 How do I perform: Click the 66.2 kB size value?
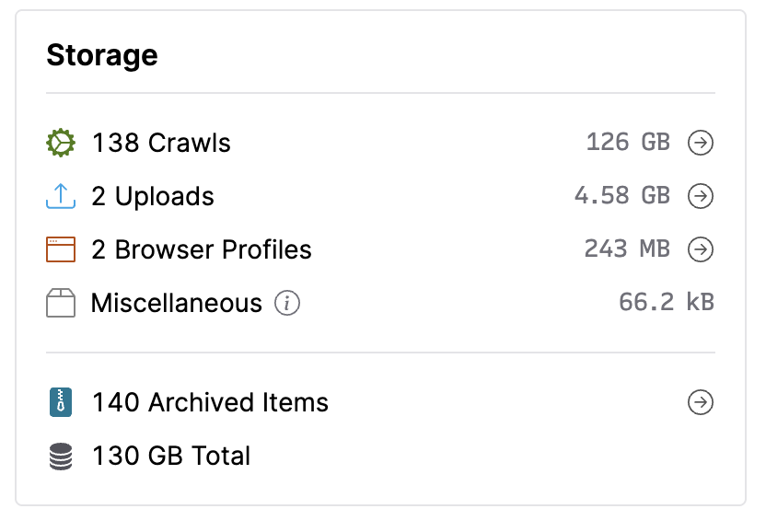click(x=667, y=303)
